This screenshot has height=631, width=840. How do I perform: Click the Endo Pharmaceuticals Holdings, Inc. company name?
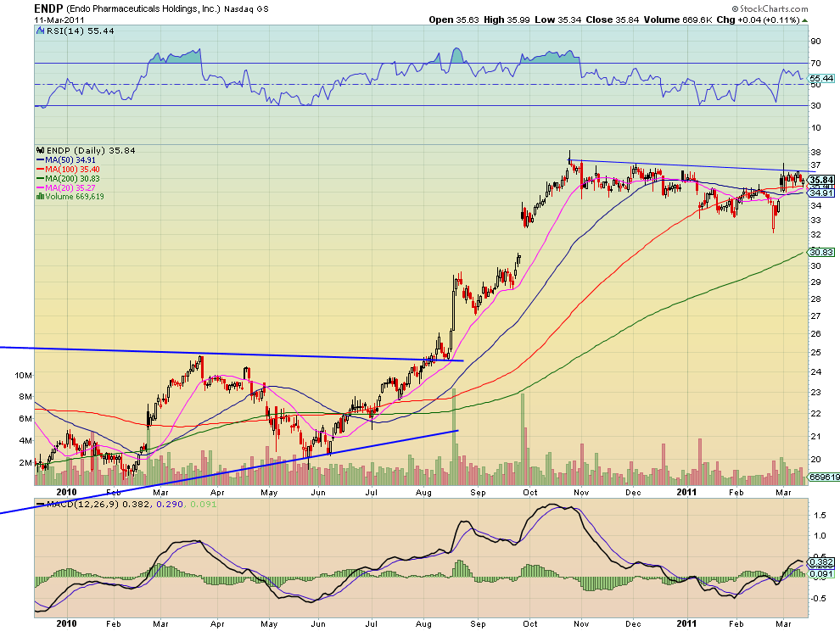pos(143,9)
